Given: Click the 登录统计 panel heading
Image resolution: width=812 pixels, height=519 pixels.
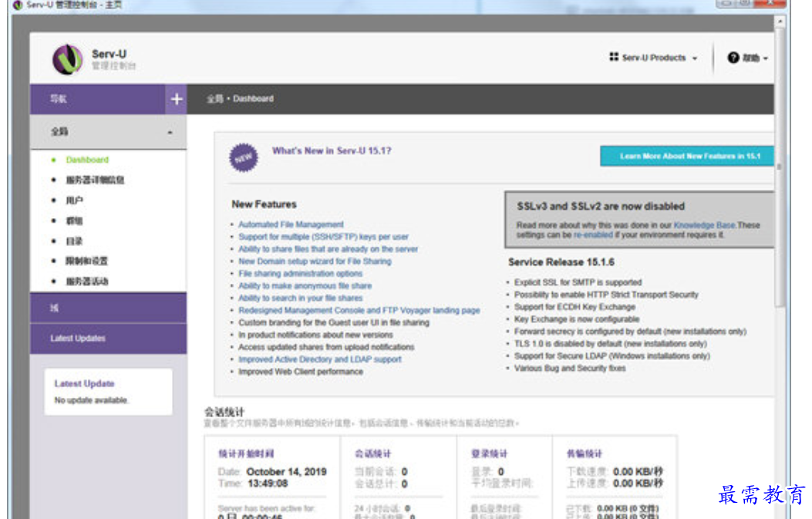Looking at the screenshot, I should click(490, 453).
